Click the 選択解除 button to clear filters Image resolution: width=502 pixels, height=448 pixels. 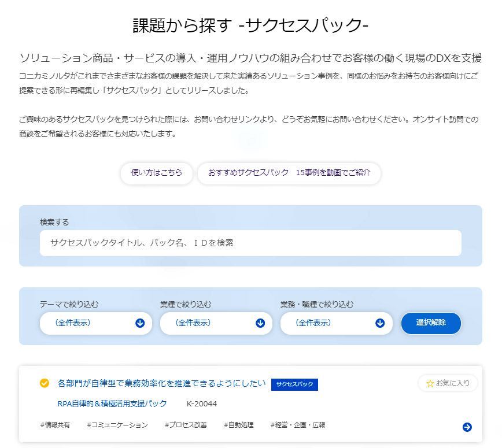[431, 323]
